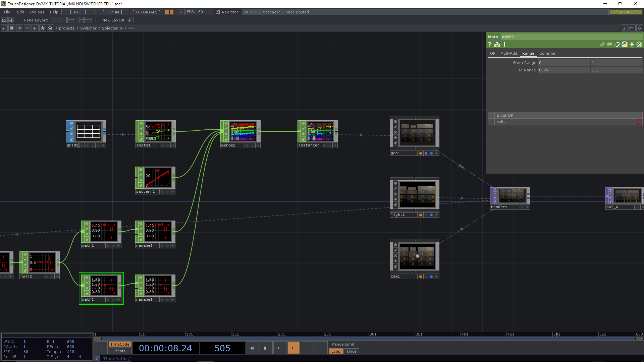
Task: Open the comment bubble icon in parameters
Action: pos(610,44)
